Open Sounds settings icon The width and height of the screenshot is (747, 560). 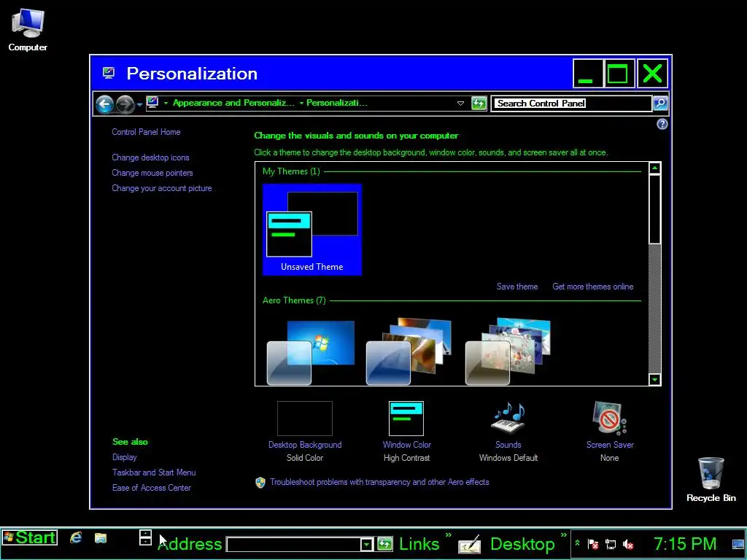508,418
